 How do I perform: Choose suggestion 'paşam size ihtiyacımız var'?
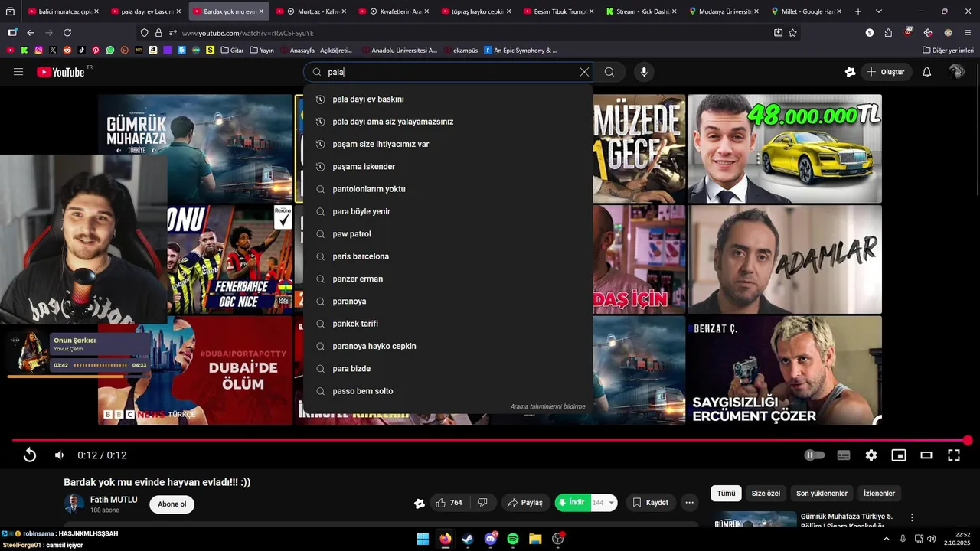point(448,144)
